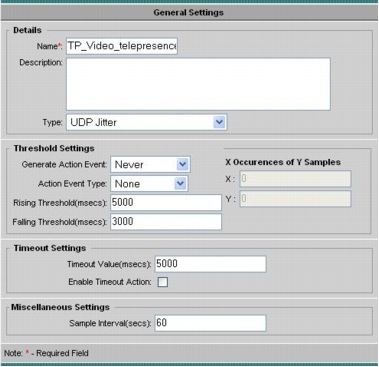Enable the Timeout Action checkbox

pyautogui.click(x=163, y=282)
